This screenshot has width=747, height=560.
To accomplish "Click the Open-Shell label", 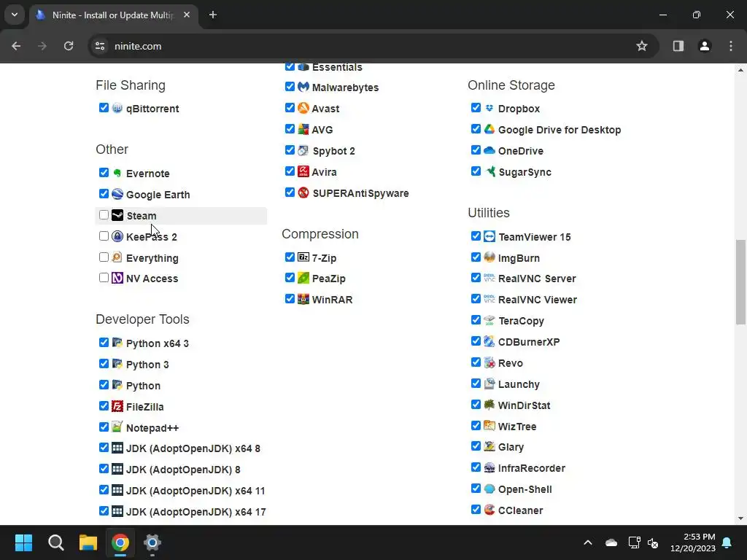I will pyautogui.click(x=525, y=489).
